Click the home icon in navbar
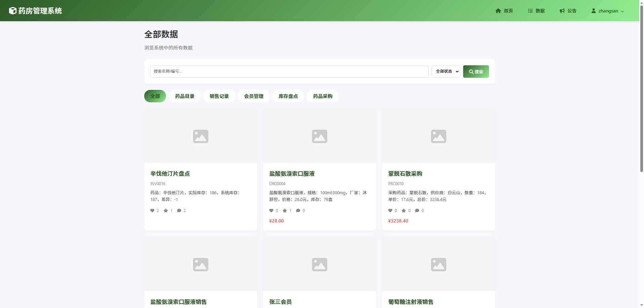Image resolution: width=644 pixels, height=308 pixels. (498, 11)
